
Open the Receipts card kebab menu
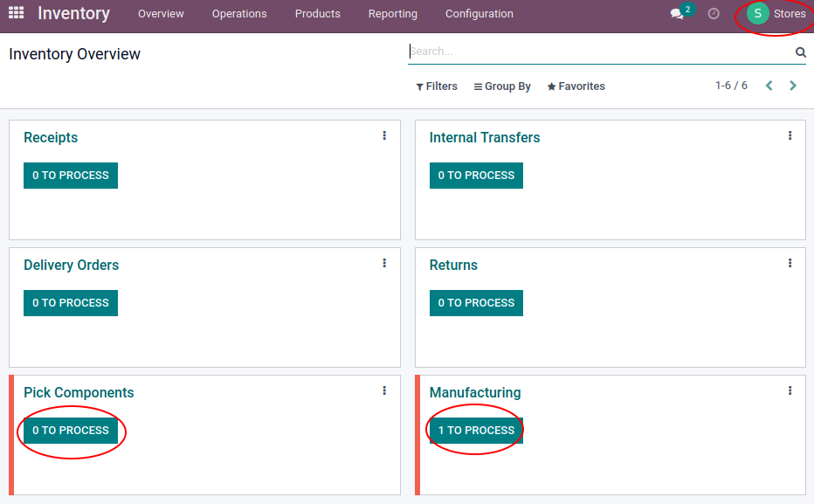coord(384,135)
